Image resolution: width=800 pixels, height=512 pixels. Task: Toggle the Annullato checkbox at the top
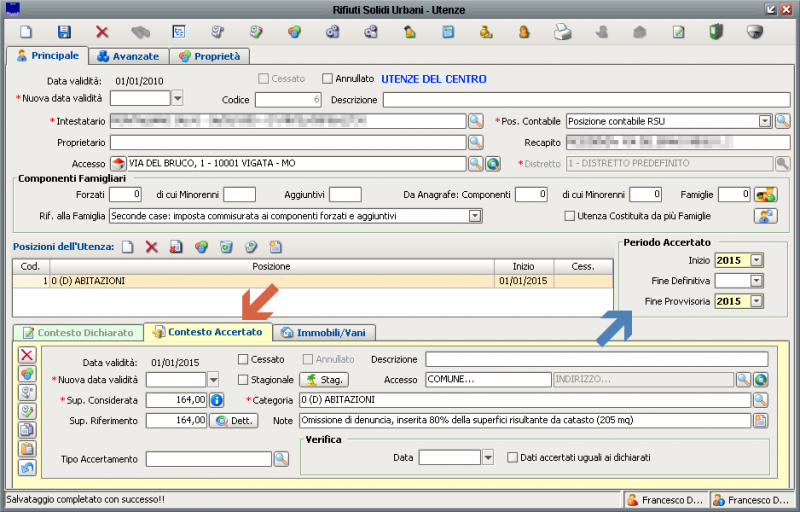click(x=328, y=78)
